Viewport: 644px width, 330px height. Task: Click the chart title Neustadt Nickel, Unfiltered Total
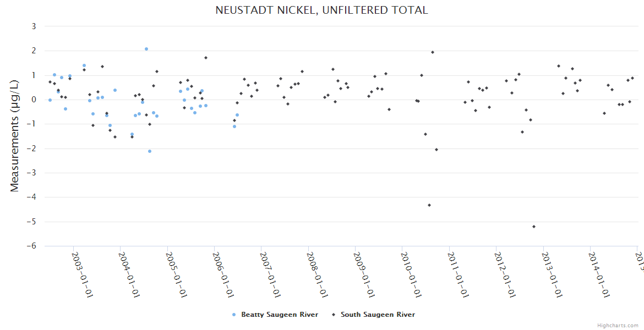coord(321,10)
